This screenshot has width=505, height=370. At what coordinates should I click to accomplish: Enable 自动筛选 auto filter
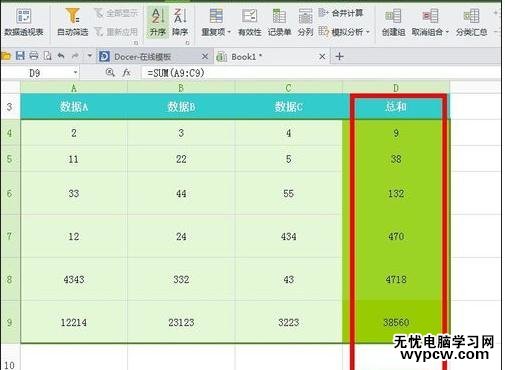73,22
